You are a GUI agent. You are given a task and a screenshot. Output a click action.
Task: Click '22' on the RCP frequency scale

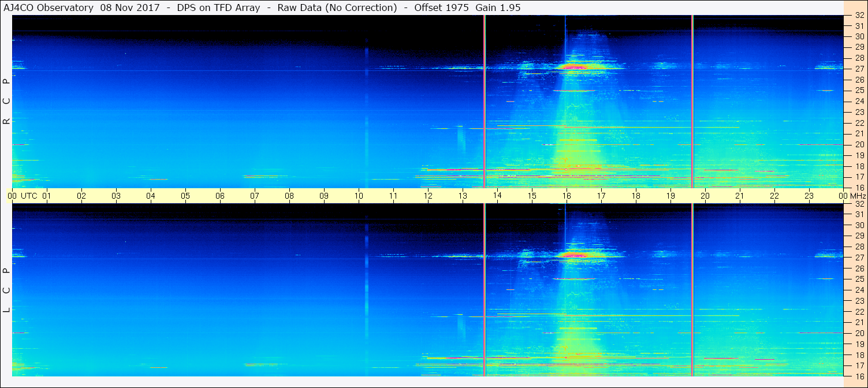(859, 123)
